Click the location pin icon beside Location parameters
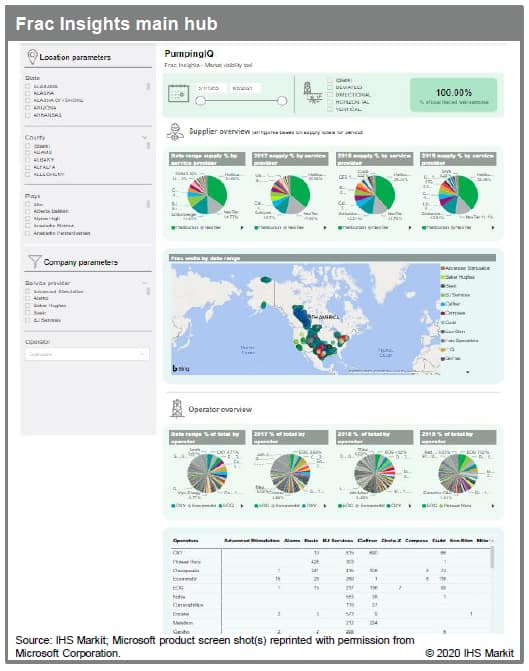Screen dimensions: 529x671 (32, 56)
